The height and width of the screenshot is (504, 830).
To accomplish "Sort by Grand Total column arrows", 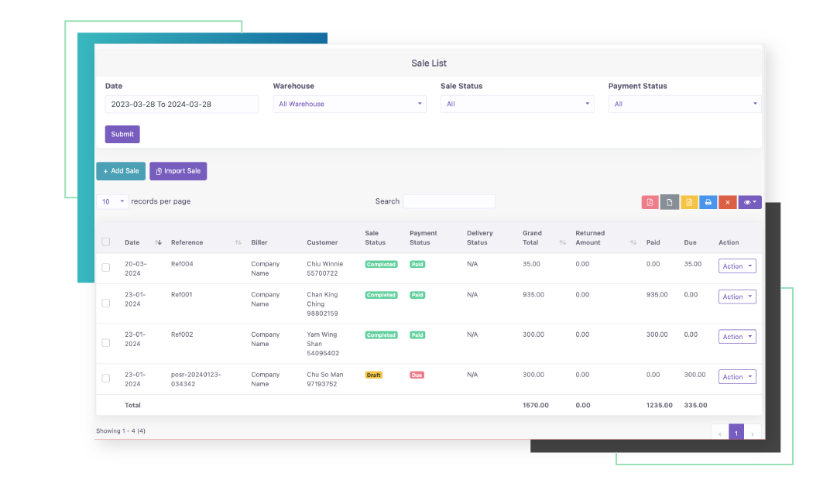I will click(x=562, y=242).
